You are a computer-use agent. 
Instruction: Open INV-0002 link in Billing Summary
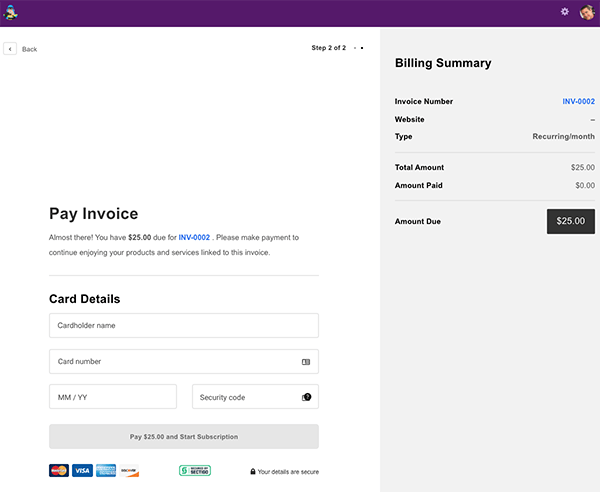(x=578, y=101)
